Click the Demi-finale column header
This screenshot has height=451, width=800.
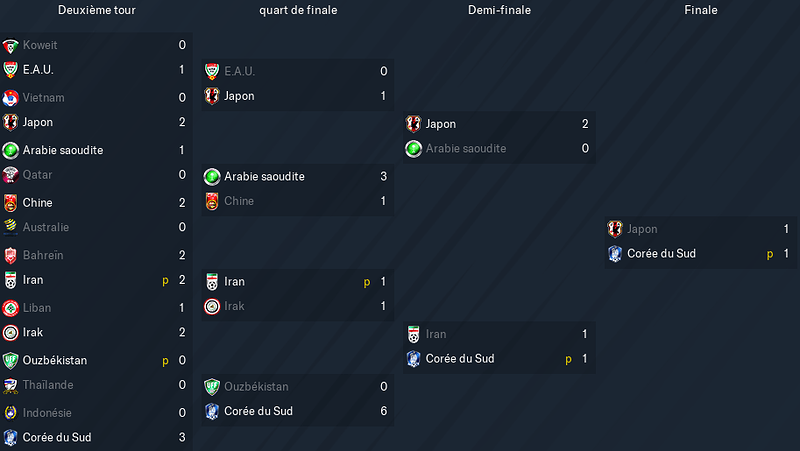tap(499, 10)
